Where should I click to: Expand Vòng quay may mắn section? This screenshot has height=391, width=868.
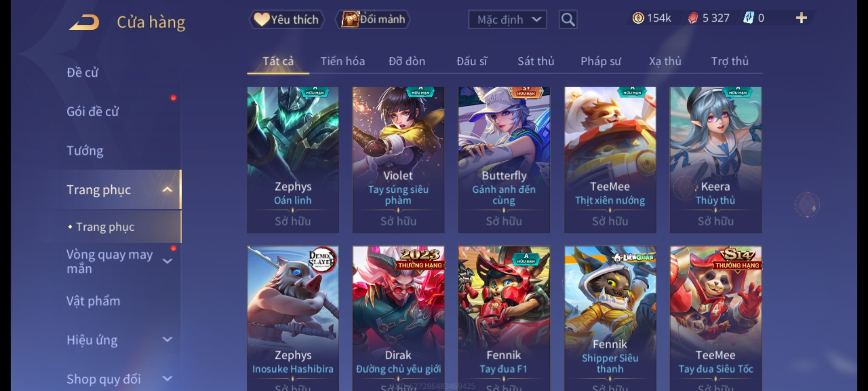coord(167,261)
